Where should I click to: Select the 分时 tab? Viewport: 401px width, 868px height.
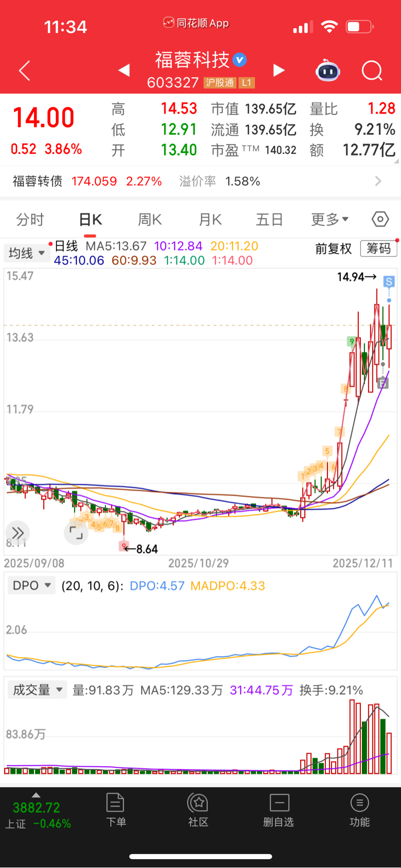click(x=30, y=220)
